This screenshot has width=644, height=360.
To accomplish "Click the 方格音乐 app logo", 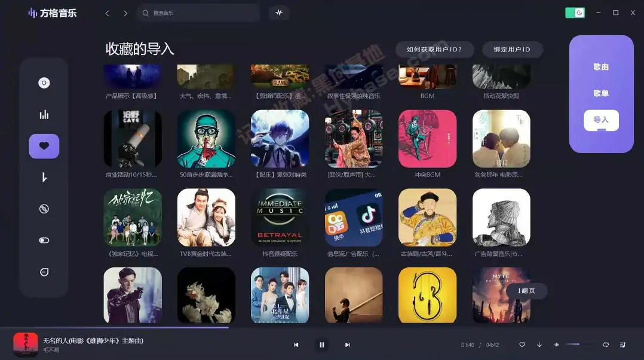I will (x=52, y=13).
